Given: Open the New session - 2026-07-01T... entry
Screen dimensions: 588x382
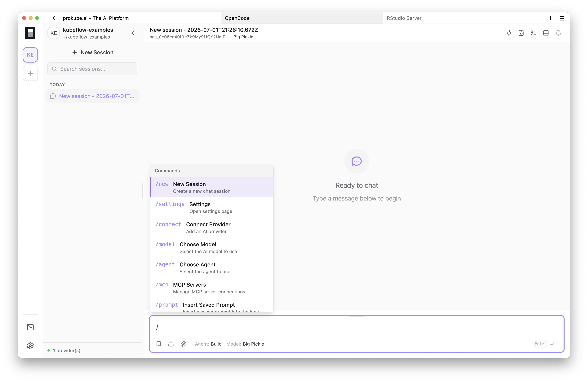Looking at the screenshot, I should point(92,96).
